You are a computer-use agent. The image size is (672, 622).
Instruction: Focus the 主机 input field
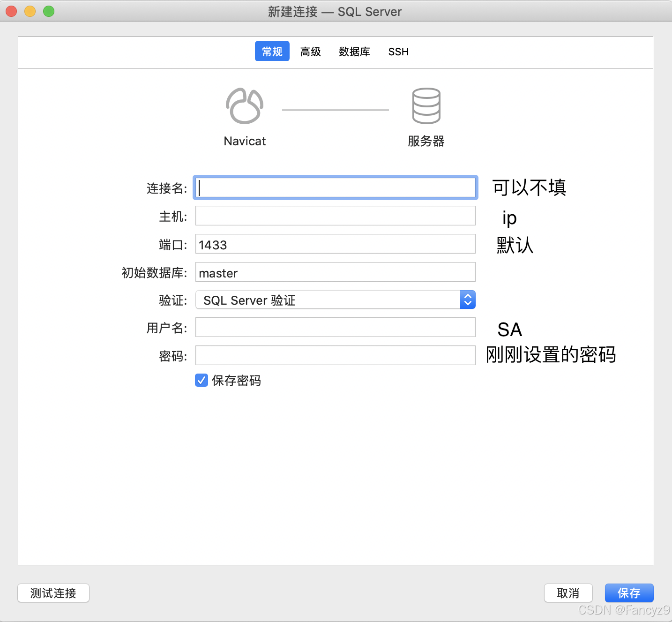coord(335,216)
